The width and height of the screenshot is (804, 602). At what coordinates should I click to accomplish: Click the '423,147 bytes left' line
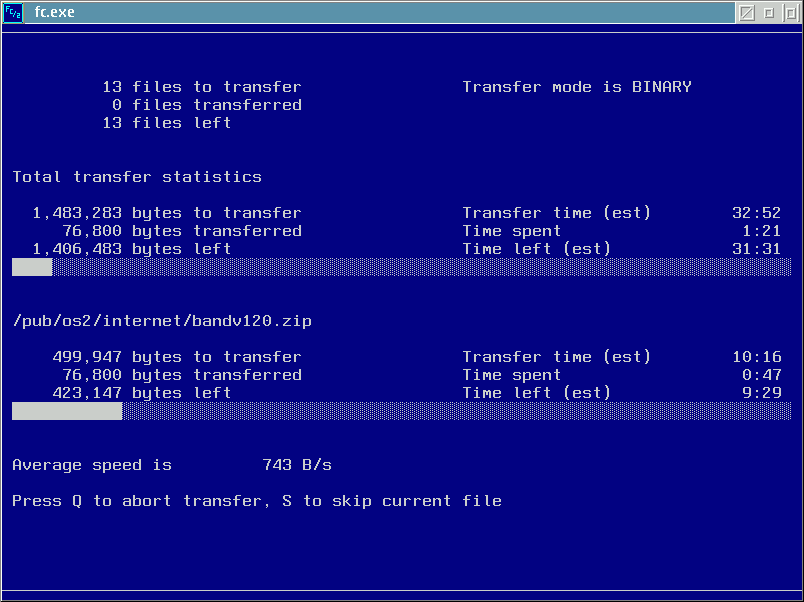[142, 393]
